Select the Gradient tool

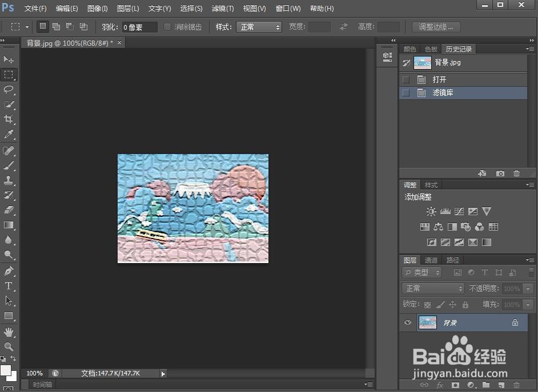[x=9, y=225]
